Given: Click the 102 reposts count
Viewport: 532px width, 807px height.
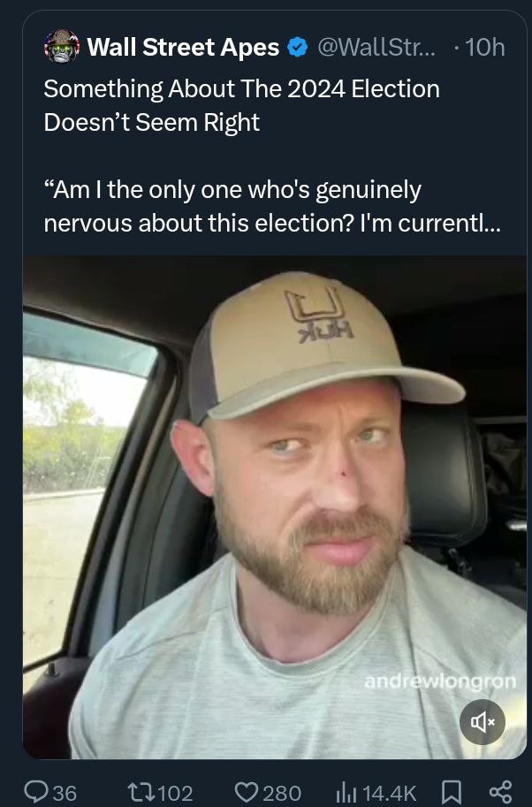Looking at the screenshot, I should 176,793.
